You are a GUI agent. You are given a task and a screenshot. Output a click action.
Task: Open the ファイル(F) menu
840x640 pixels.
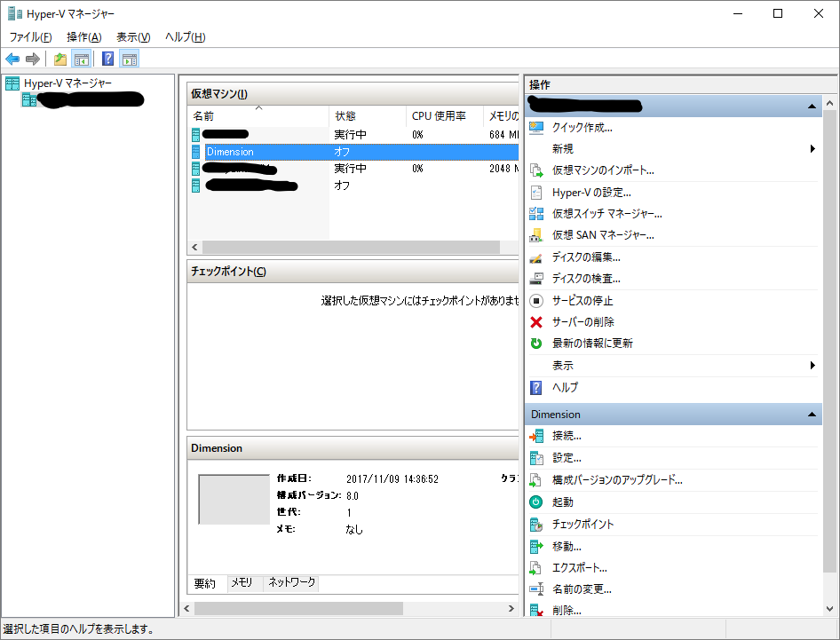[x=30, y=37]
